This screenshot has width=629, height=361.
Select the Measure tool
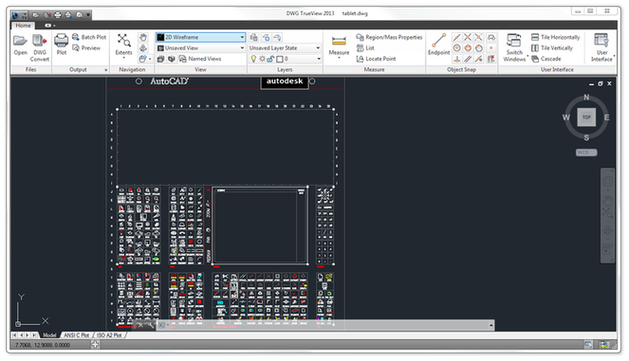(339, 45)
